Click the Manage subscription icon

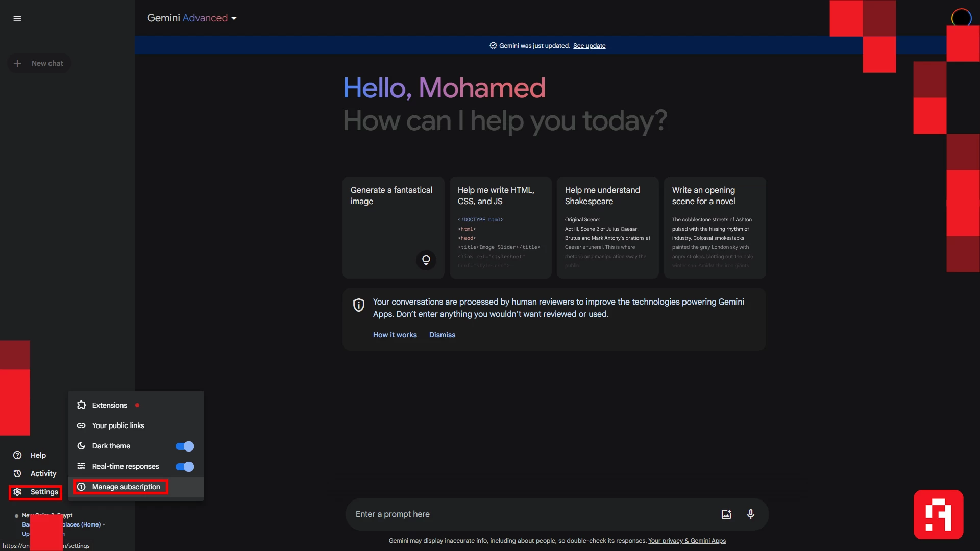[x=81, y=487]
